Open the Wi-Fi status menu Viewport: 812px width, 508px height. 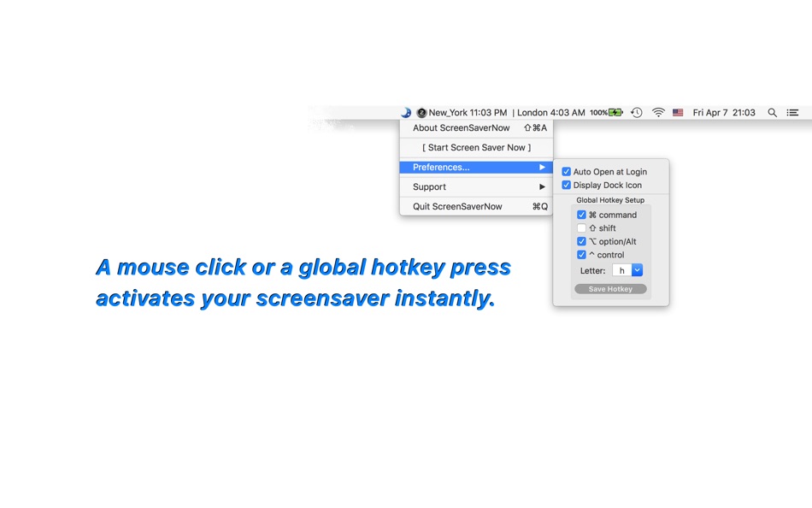click(658, 113)
